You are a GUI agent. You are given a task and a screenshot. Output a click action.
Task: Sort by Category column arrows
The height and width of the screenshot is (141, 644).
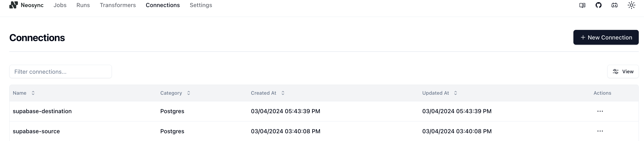[x=189, y=93]
